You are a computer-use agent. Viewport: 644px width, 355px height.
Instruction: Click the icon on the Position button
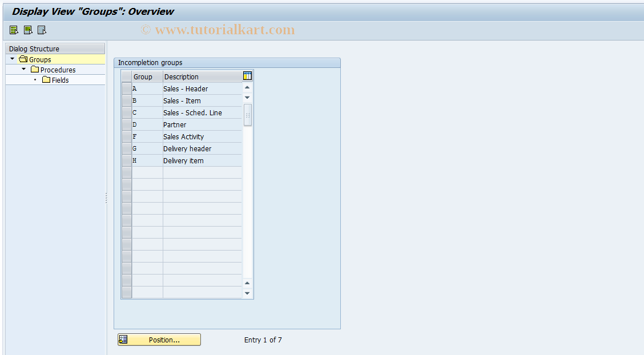[123, 339]
